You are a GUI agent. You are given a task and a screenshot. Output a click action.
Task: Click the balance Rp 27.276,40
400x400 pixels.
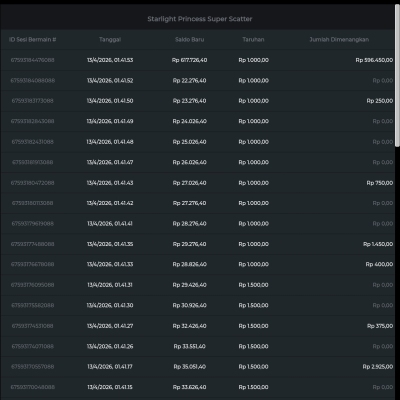click(189, 203)
